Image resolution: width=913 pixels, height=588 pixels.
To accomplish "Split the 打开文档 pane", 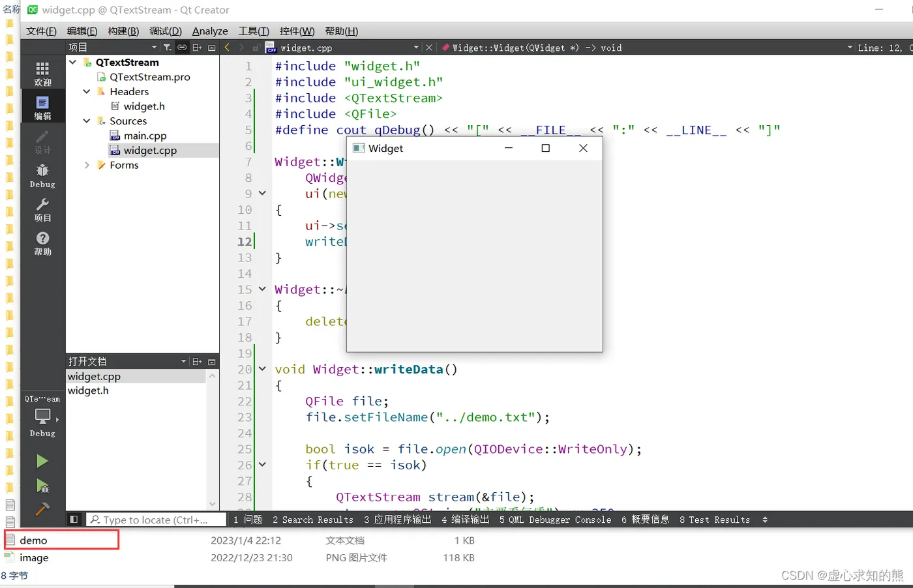I will point(197,362).
